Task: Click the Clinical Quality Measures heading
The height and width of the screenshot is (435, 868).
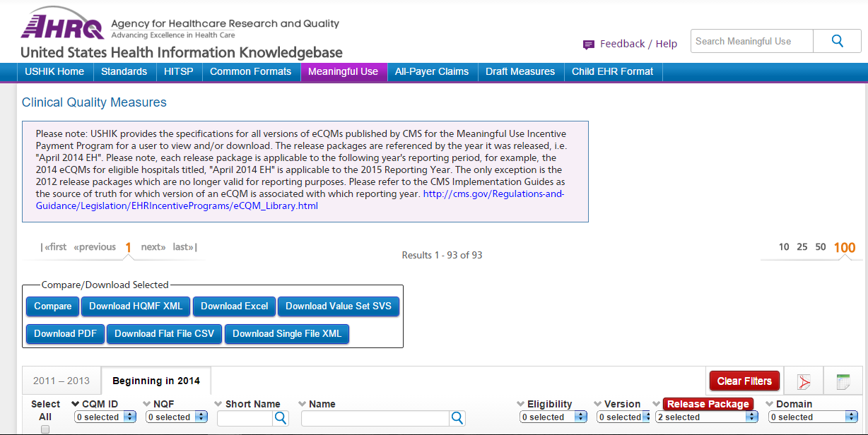Action: 94,102
